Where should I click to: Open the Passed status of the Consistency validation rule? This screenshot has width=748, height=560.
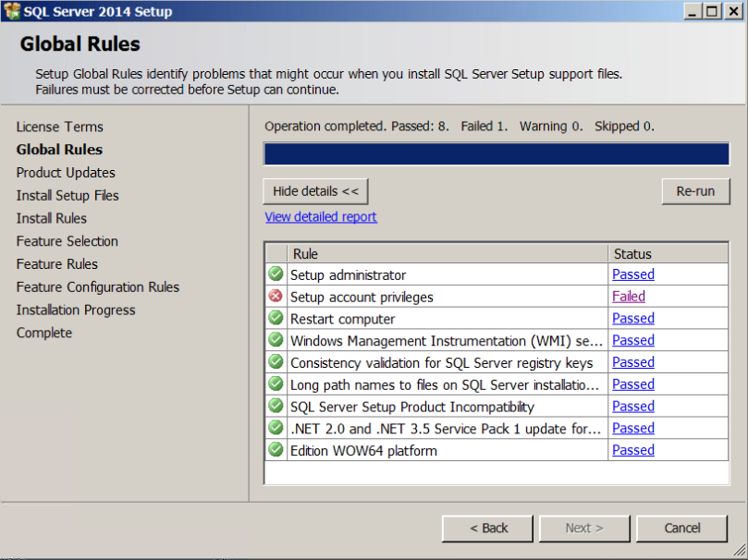click(x=633, y=362)
